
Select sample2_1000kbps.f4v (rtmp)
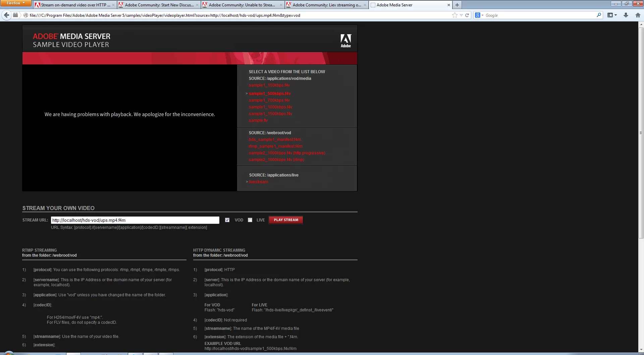click(x=276, y=160)
